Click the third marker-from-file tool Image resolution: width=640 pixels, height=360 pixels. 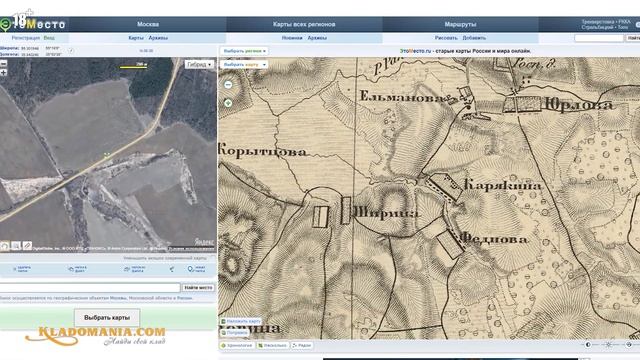point(135,269)
